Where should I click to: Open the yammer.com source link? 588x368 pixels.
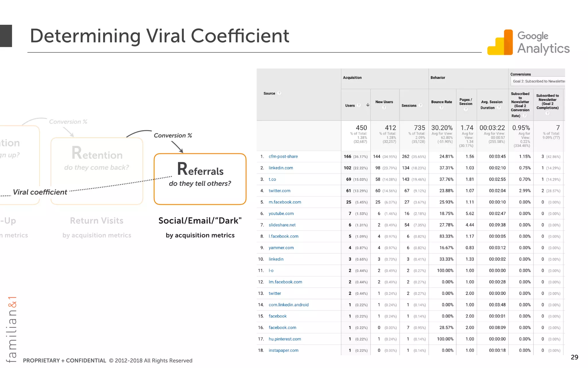pyautogui.click(x=281, y=248)
